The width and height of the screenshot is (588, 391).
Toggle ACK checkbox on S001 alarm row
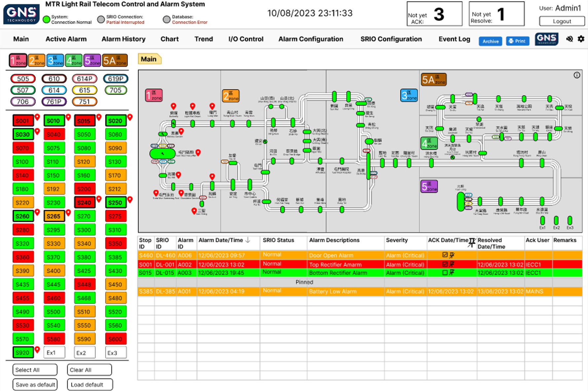445,264
